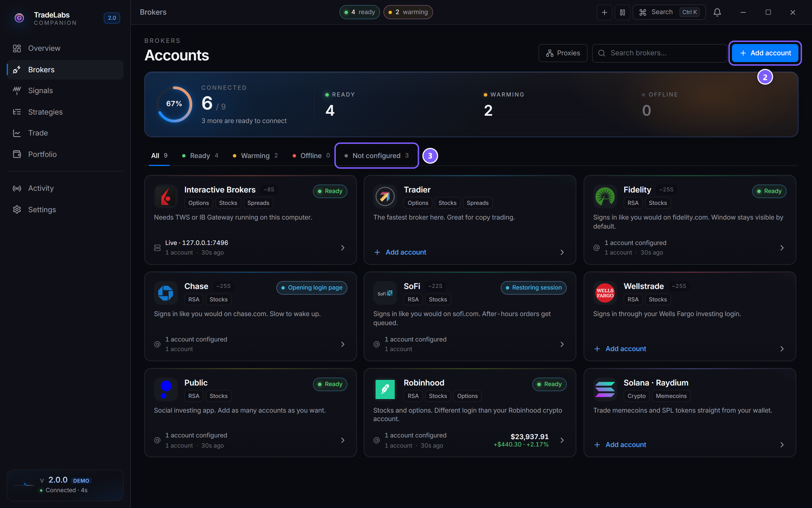Click the 2.0 version badge by logo
812x508 pixels.
pyautogui.click(x=112, y=18)
